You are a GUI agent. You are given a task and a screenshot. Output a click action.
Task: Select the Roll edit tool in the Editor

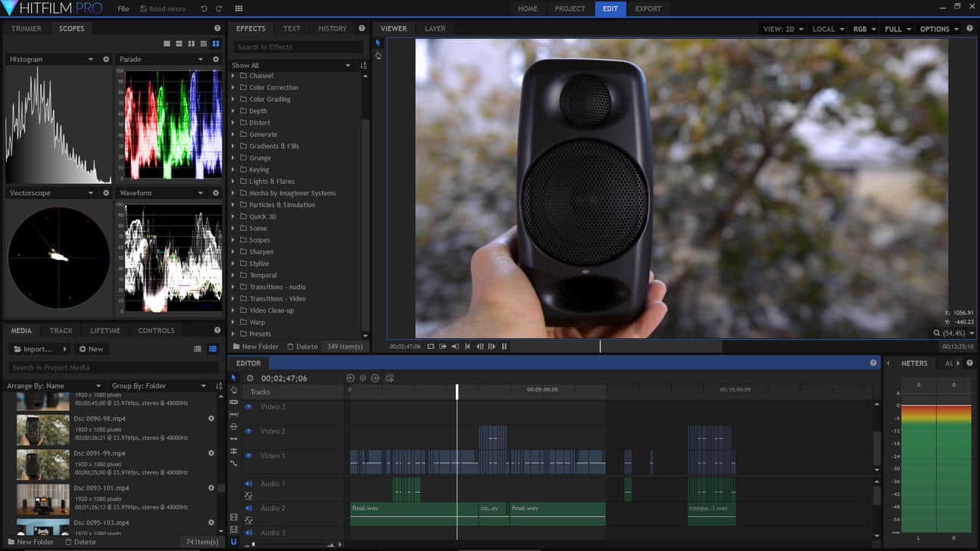click(x=233, y=451)
